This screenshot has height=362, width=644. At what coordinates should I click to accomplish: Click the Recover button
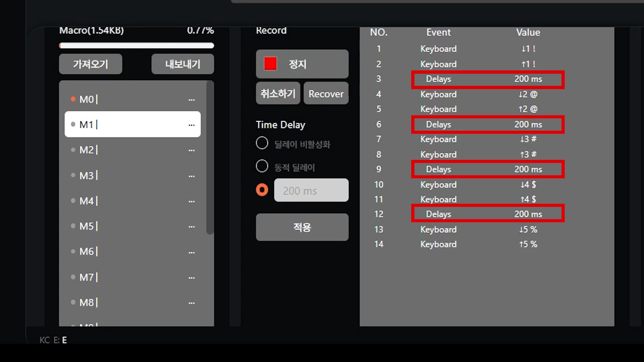(x=326, y=94)
